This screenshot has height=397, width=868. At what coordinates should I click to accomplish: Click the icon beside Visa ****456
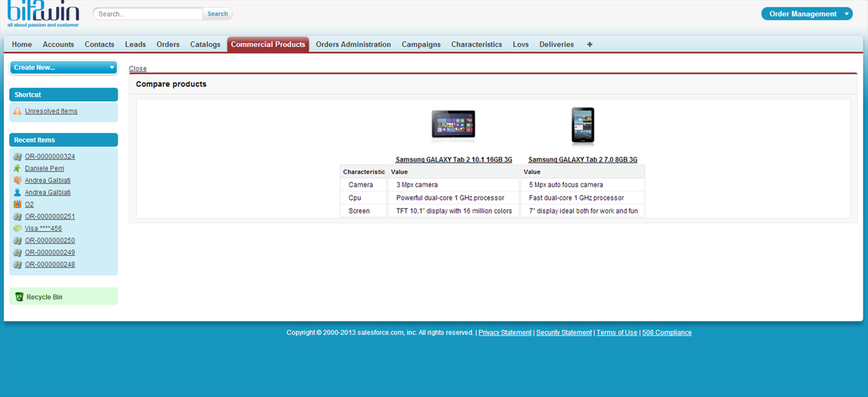[x=17, y=228]
